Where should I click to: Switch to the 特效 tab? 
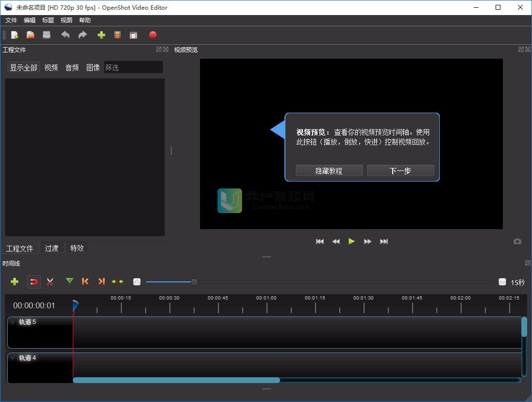coord(77,248)
